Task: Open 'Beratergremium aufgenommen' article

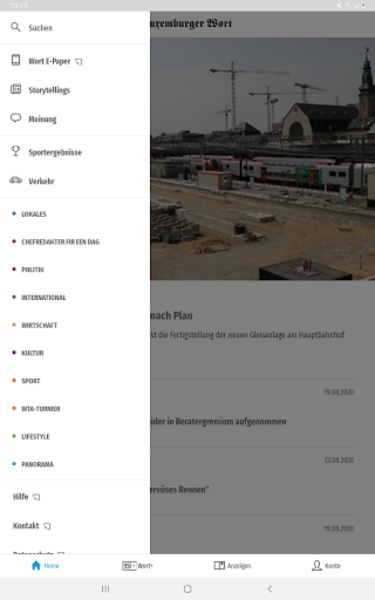Action: tap(218, 421)
